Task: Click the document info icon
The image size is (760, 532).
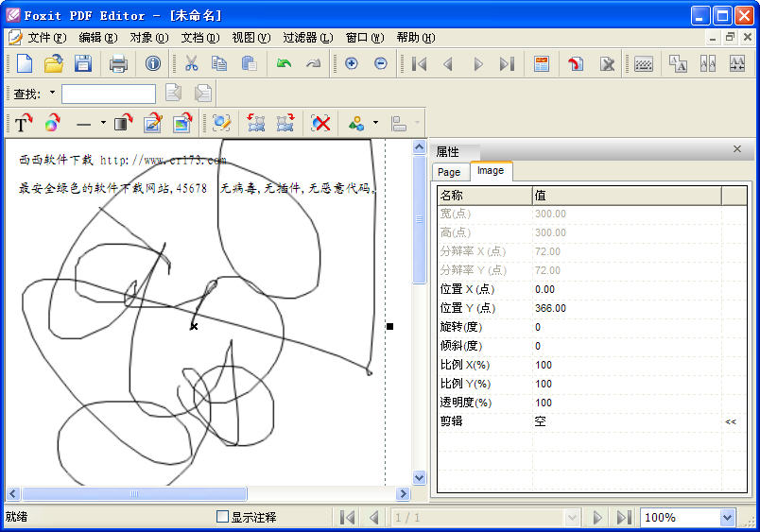Action: coord(153,64)
